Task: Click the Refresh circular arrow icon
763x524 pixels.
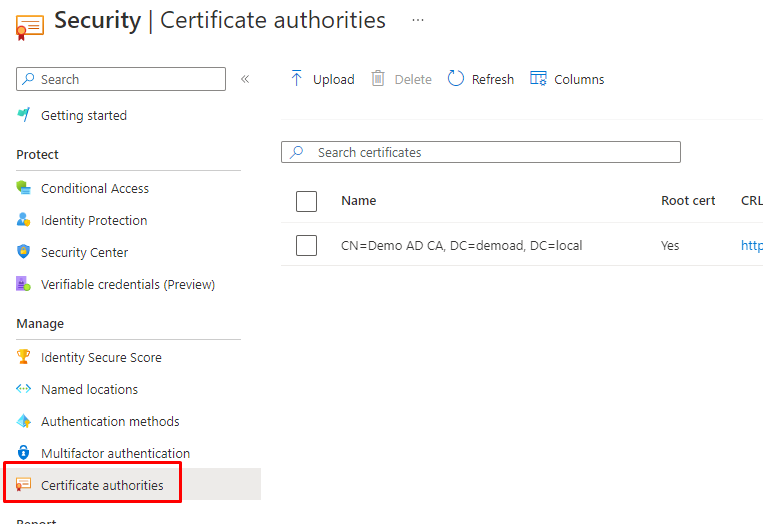Action: [456, 79]
